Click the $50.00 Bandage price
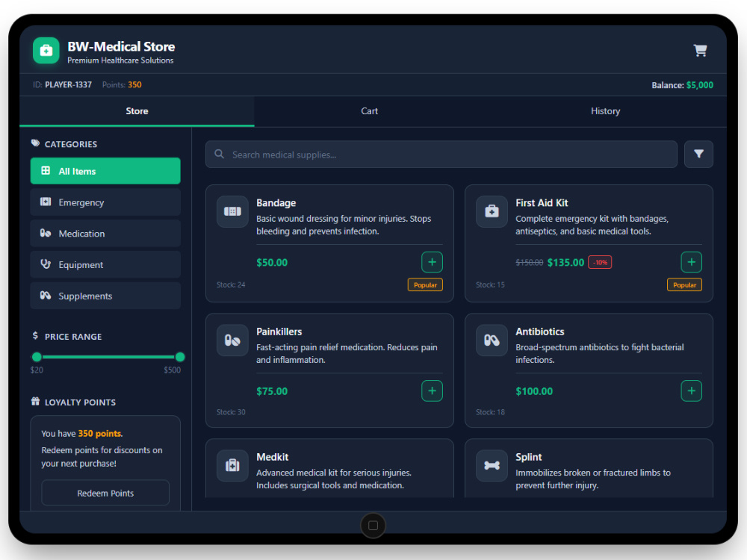This screenshot has height=560, width=747. click(x=272, y=262)
